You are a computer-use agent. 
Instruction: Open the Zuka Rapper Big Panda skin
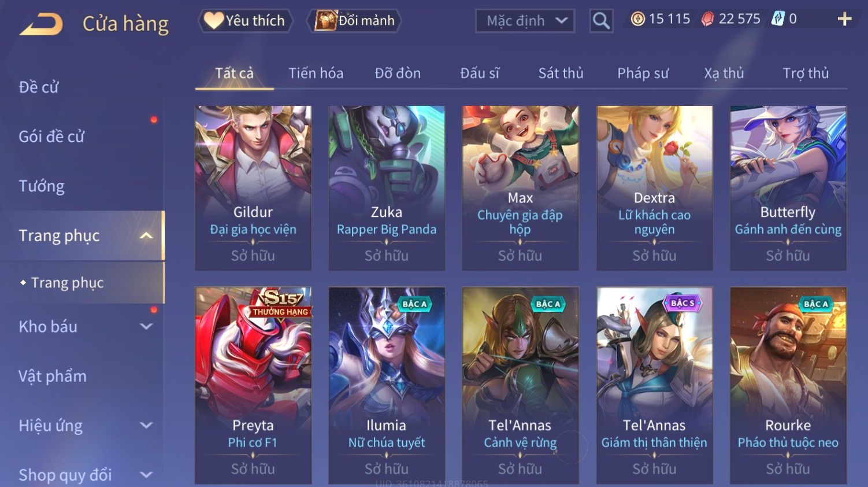tap(387, 188)
